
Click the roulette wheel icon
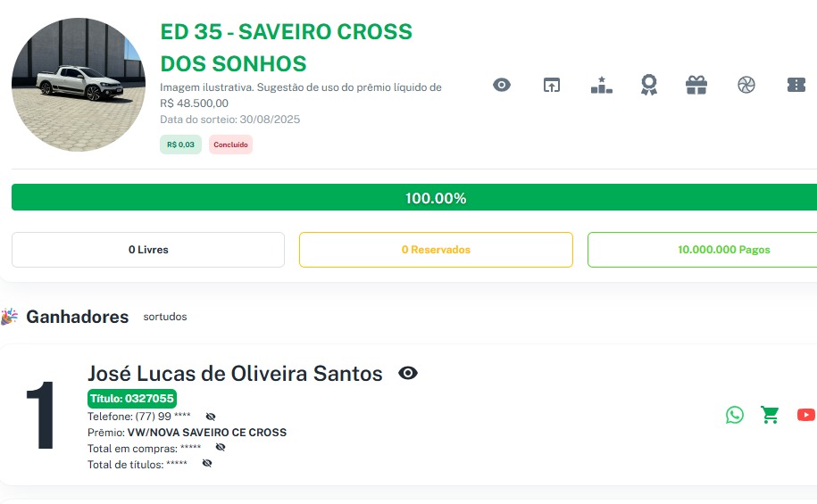pyautogui.click(x=746, y=85)
